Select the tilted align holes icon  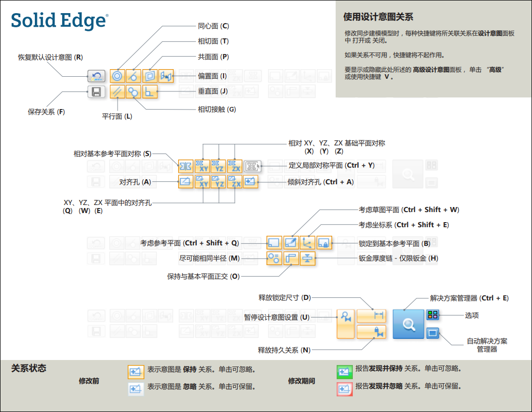251,182
